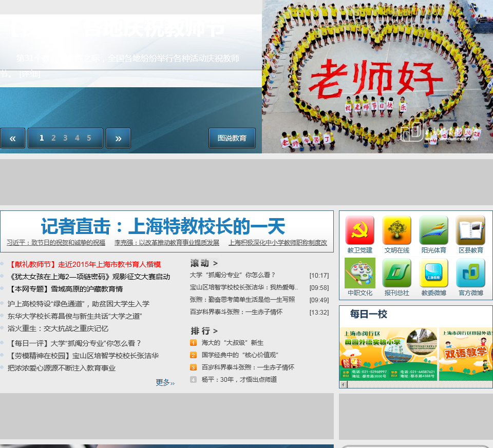This screenshot has width=493, height=448.
Task: Click the left arrow of 每日一校 scrollbar
Action: (x=344, y=384)
